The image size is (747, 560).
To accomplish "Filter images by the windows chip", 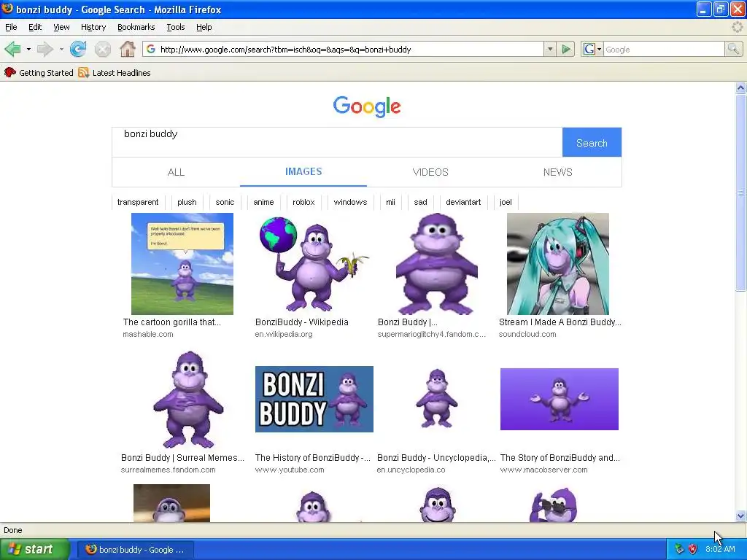I will [x=350, y=202].
